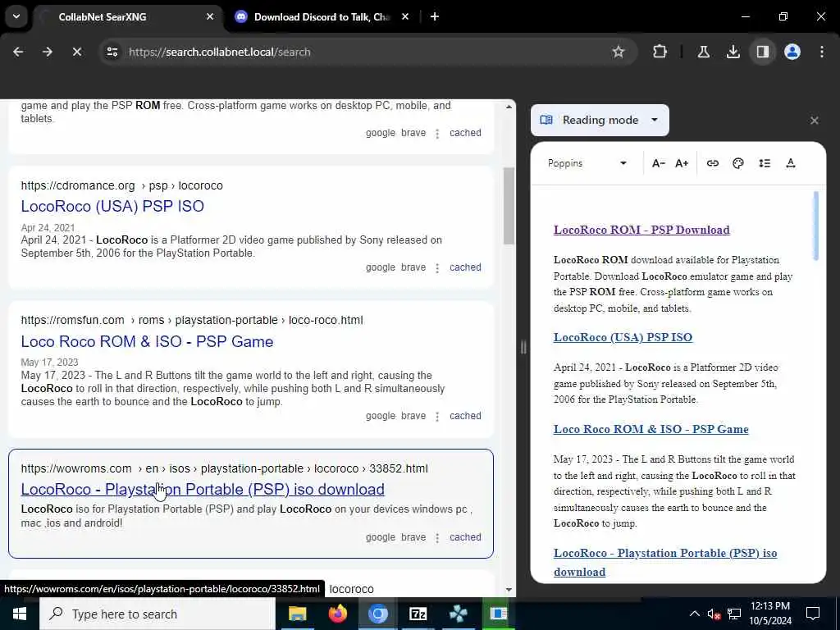Open LocoRoco Playstation Portable iso download reader link
Image resolution: width=840 pixels, height=630 pixels.
(x=665, y=563)
